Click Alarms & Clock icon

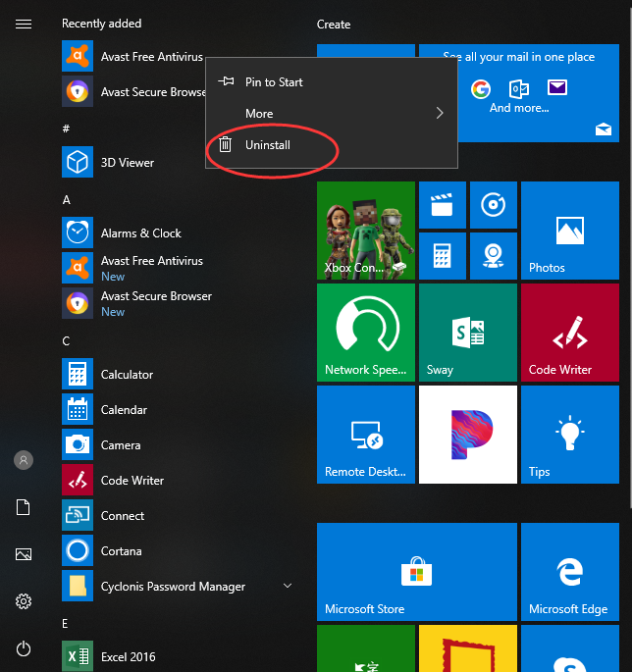[x=78, y=233]
